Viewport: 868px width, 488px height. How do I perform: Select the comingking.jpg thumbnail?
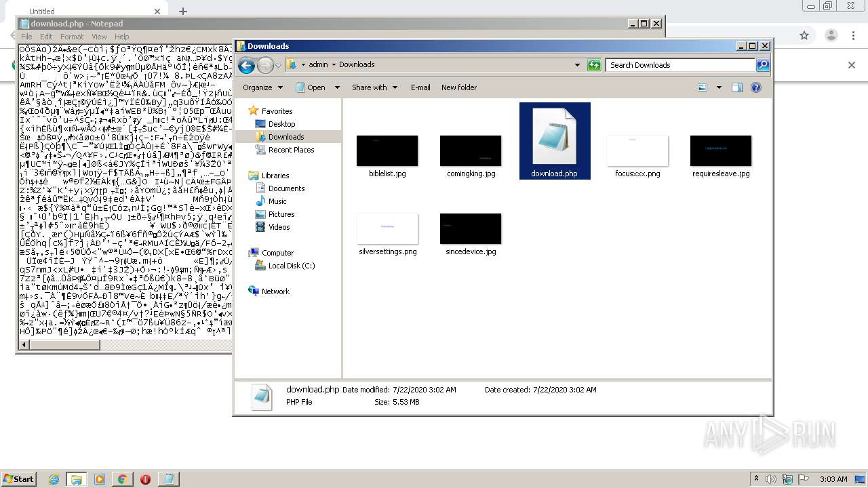tap(471, 151)
